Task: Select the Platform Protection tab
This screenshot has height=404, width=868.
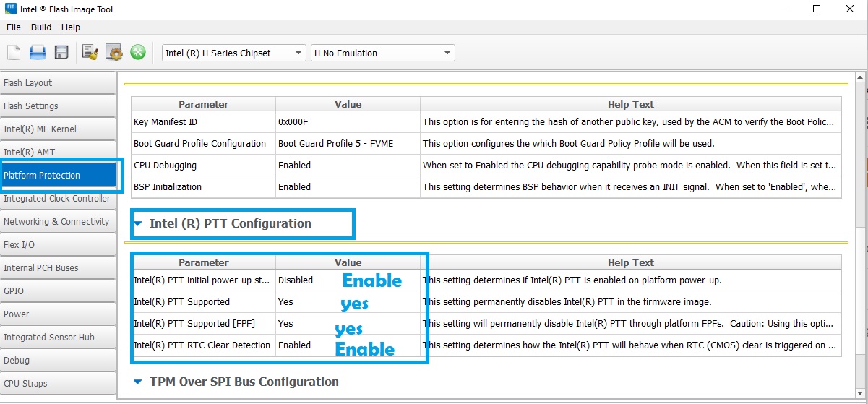Action: tap(58, 175)
